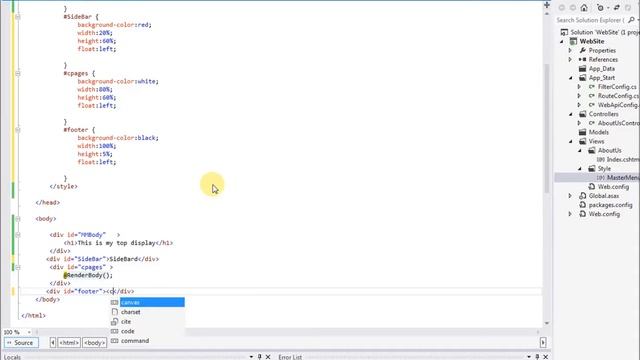Viewport: 640px width, 360px height.
Task: Expand the References node arrow
Action: point(571,60)
